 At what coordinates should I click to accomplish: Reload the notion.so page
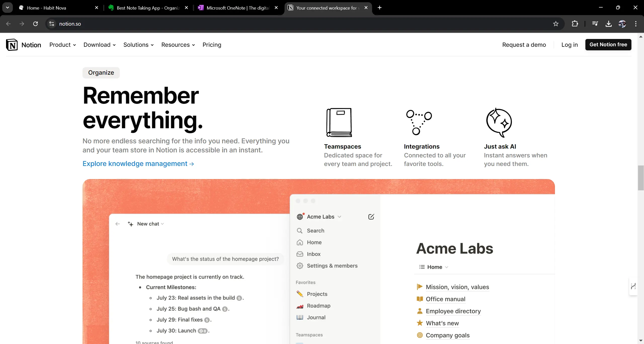[35, 24]
